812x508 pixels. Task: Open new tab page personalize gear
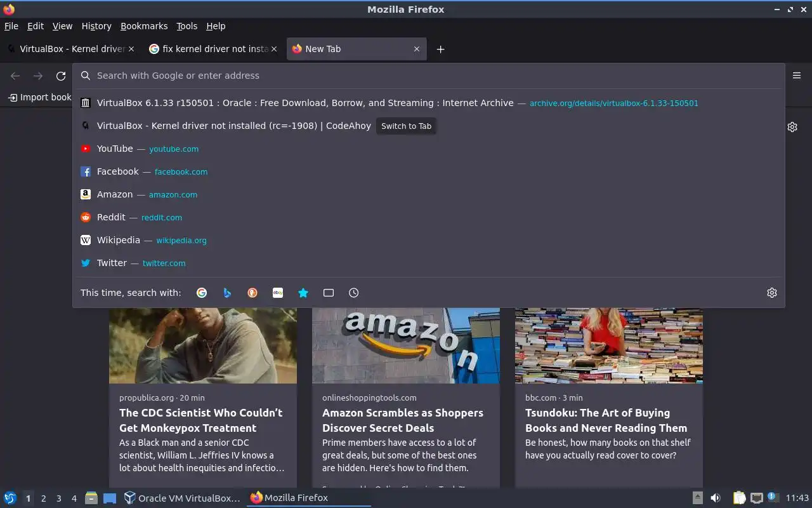pyautogui.click(x=792, y=127)
